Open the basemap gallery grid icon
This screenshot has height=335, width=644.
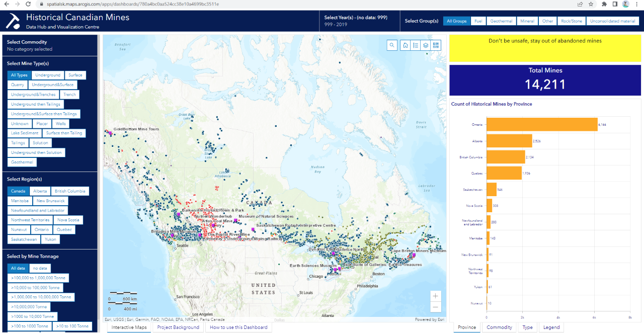(x=436, y=45)
